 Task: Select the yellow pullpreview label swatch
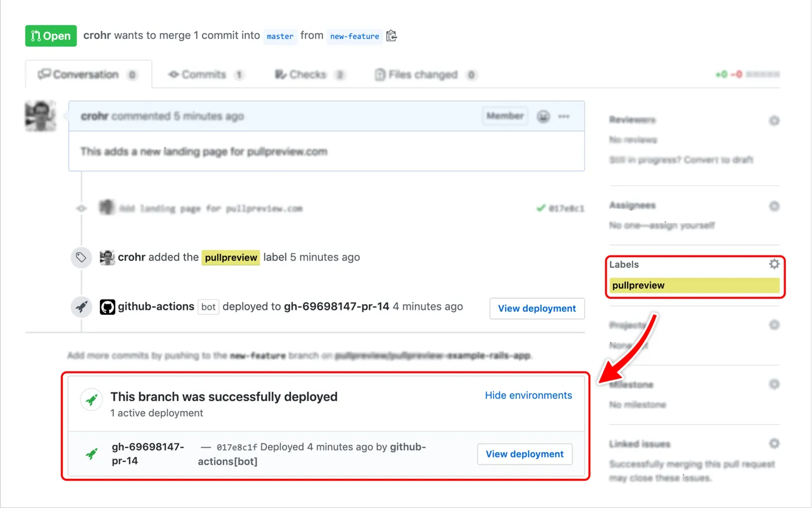click(x=694, y=285)
